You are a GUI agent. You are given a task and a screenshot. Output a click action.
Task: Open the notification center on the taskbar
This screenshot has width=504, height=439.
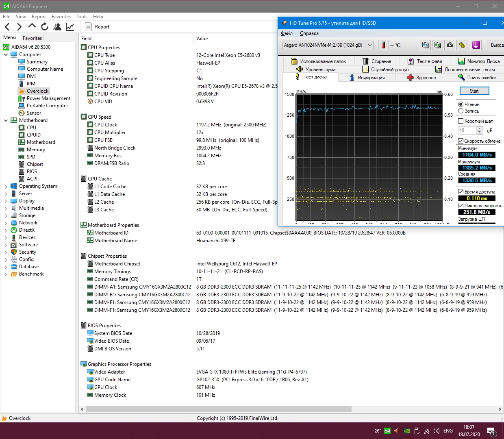click(x=491, y=431)
